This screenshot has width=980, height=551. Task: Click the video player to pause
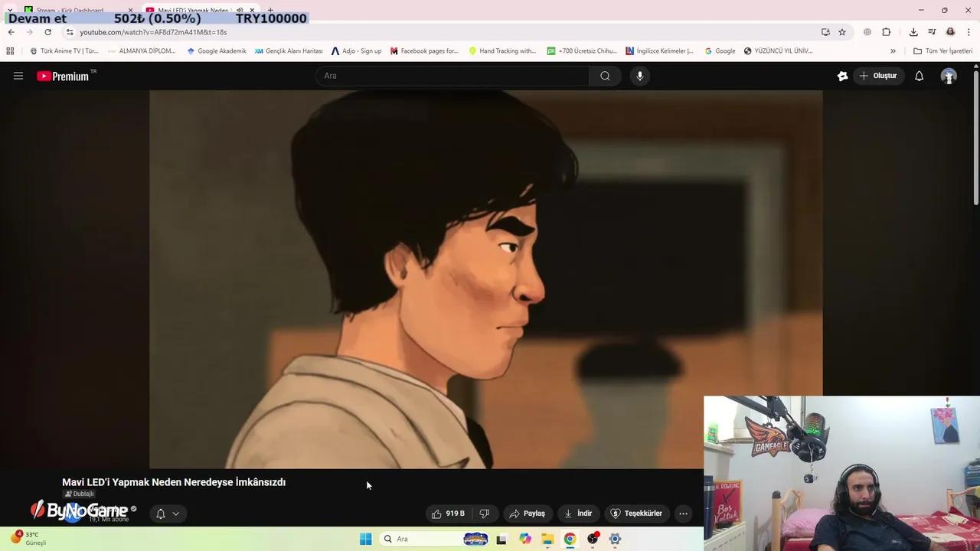pos(485,279)
